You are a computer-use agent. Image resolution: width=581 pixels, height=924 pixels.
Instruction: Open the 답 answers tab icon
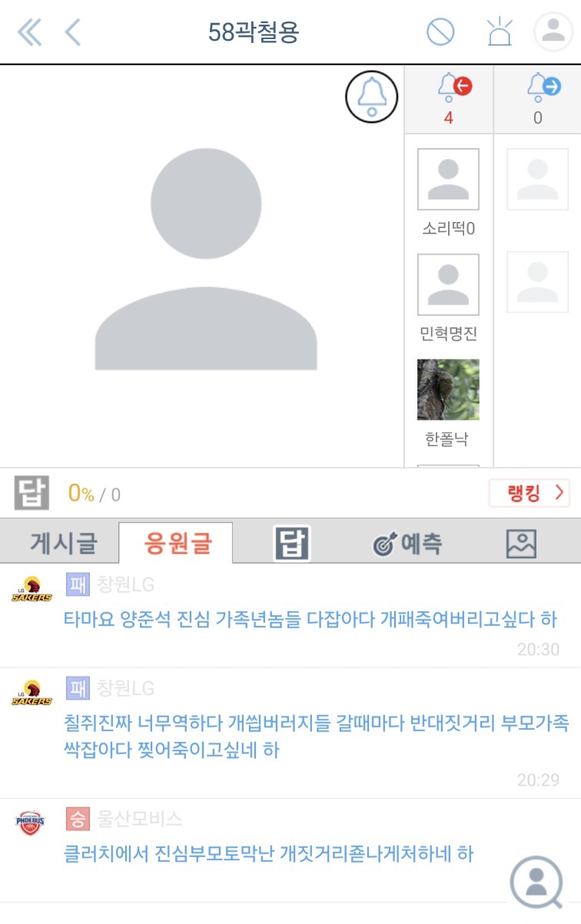click(x=292, y=543)
